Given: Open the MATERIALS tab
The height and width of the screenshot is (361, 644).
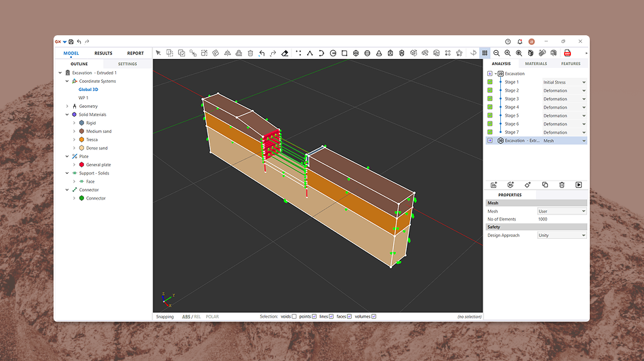Looking at the screenshot, I should point(536,64).
